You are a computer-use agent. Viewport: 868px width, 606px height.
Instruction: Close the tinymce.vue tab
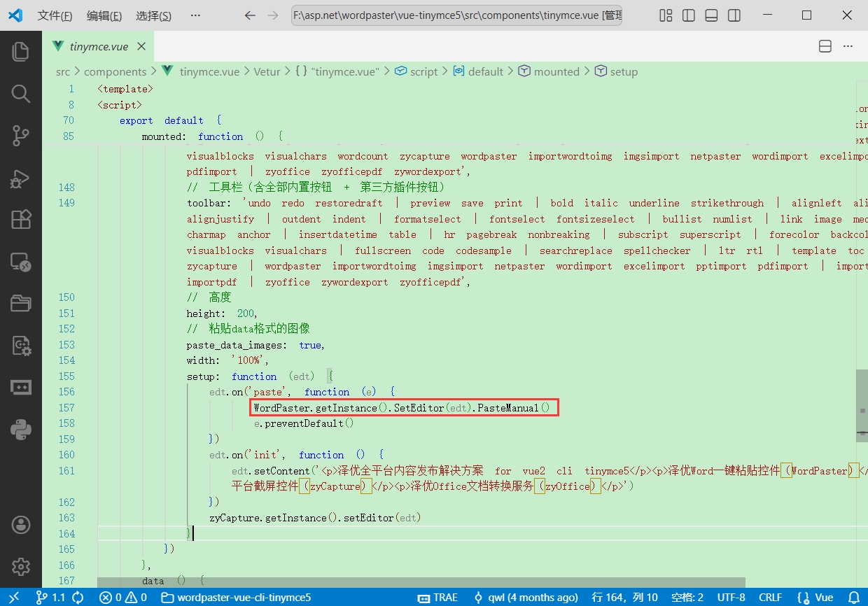tap(141, 46)
